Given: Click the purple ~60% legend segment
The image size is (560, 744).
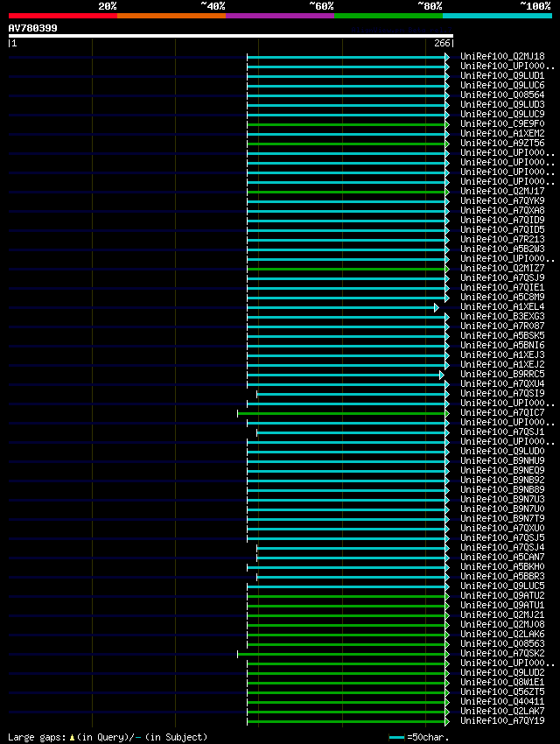Looking at the screenshot, I should click(x=280, y=16).
